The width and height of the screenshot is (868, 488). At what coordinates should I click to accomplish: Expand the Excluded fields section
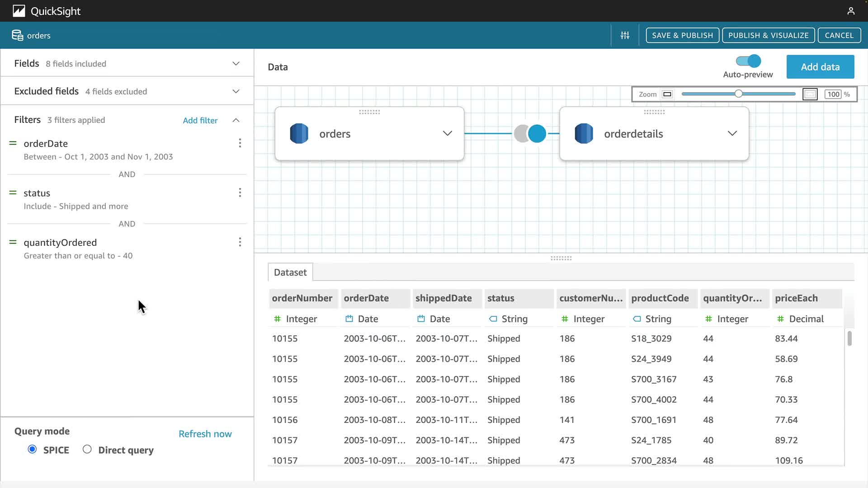click(x=236, y=91)
